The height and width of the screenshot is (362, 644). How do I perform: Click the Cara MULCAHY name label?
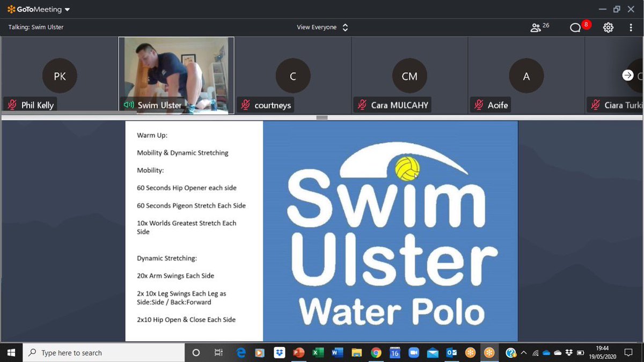pyautogui.click(x=400, y=105)
